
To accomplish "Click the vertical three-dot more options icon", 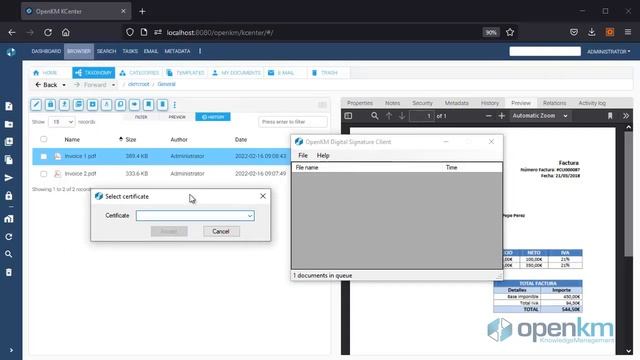I will 175,105.
